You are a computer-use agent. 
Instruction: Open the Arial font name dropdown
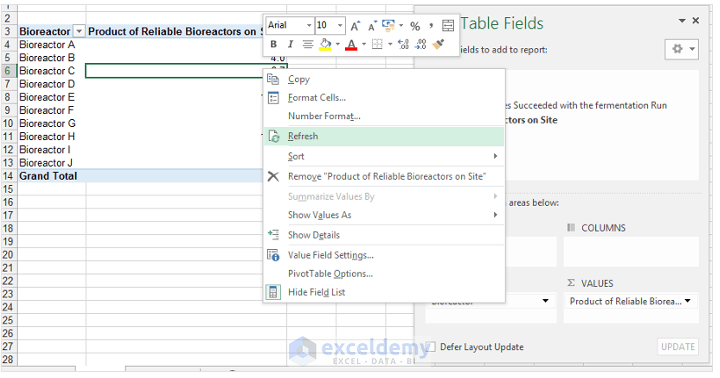point(309,25)
